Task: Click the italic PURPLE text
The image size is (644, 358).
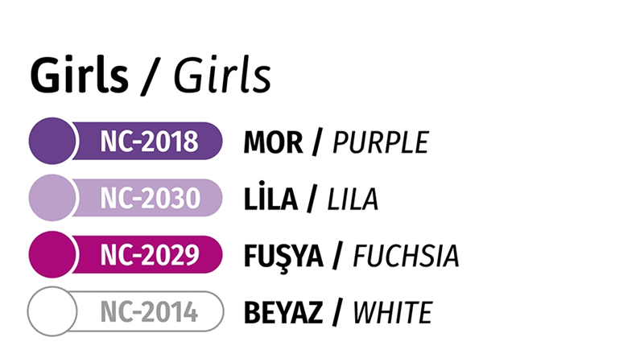Action: pos(380,142)
